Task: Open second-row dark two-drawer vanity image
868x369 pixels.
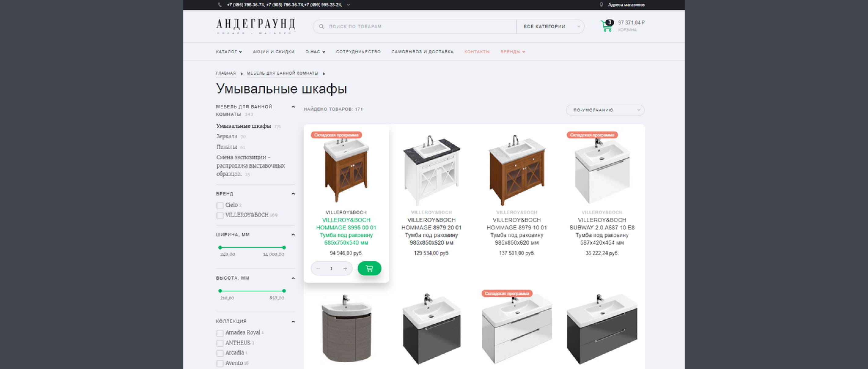Action: (x=602, y=329)
